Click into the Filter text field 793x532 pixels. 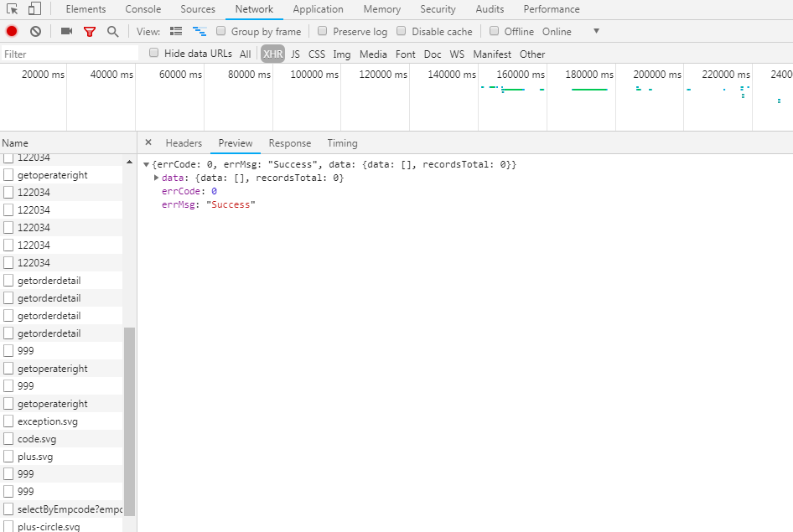click(x=70, y=54)
